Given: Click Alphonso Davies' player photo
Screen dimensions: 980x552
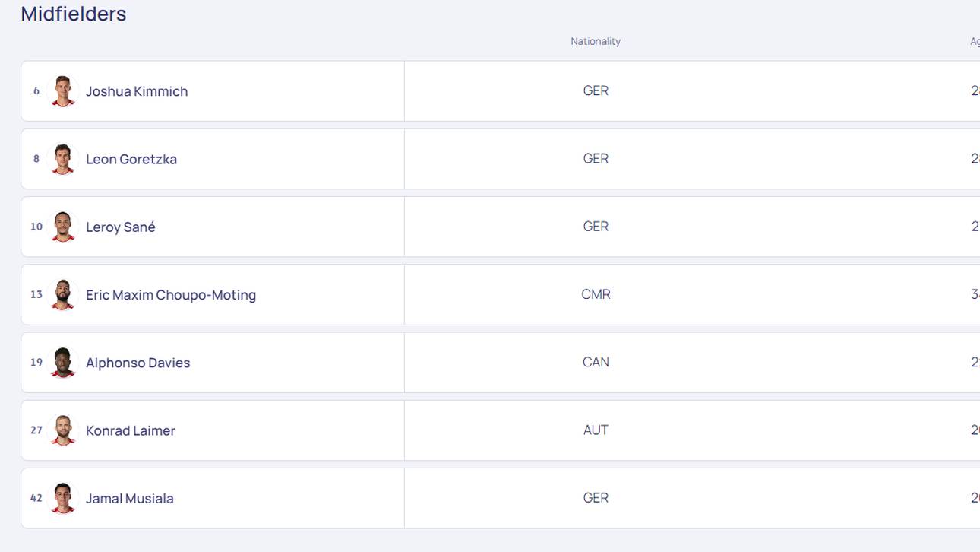Looking at the screenshot, I should click(x=62, y=363).
